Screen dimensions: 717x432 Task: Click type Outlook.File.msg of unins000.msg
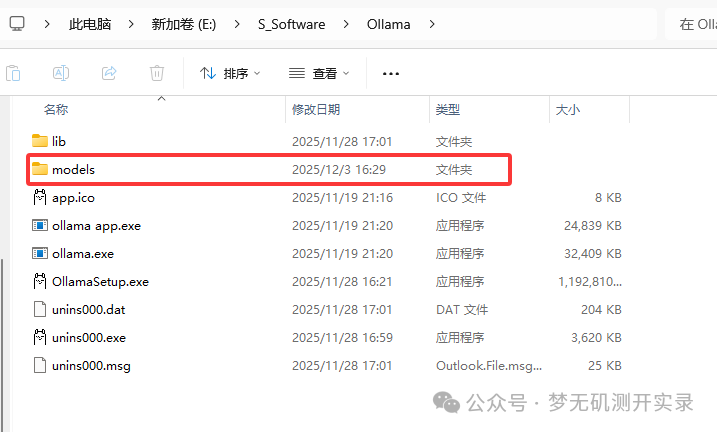[489, 366]
